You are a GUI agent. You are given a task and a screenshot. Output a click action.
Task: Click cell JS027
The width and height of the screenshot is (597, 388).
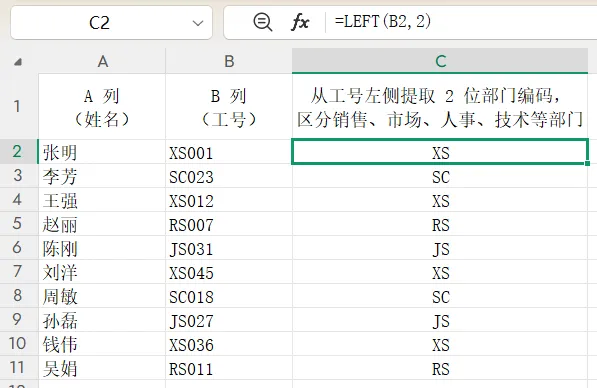(x=229, y=320)
